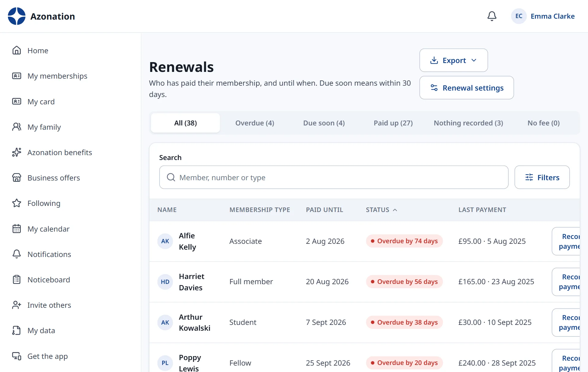The width and height of the screenshot is (588, 372).
Task: Click the HD avatar beside Harriet Davies
Action: (x=165, y=282)
